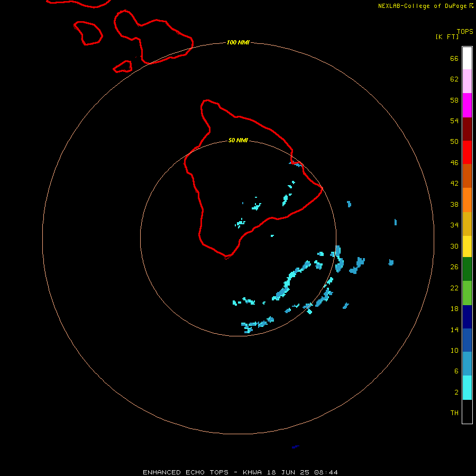Click the 30 value on the scale
The image size is (476, 476).
tap(454, 246)
